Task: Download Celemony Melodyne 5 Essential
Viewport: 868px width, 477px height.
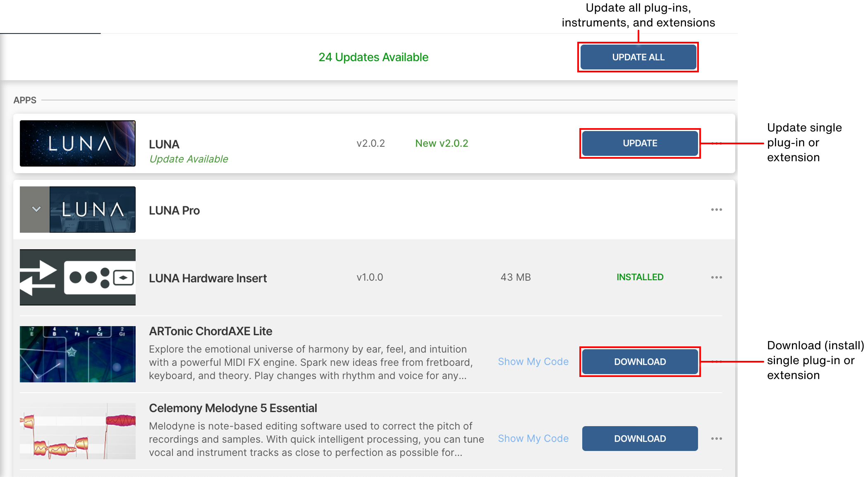Action: 640,439
